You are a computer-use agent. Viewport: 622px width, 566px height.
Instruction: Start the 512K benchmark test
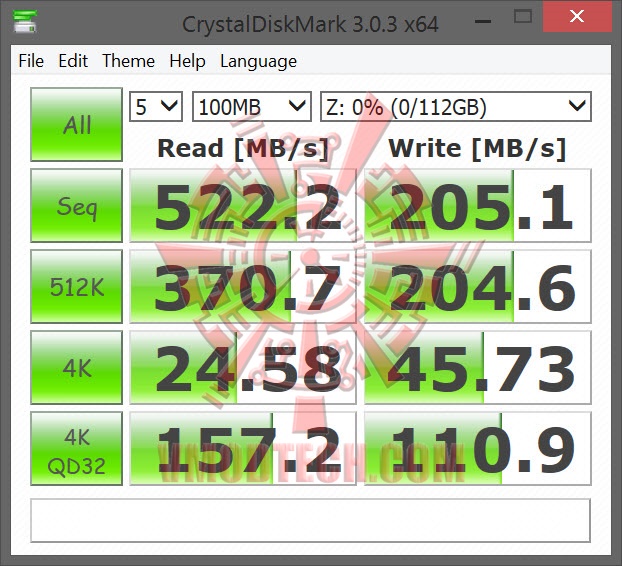pos(77,286)
